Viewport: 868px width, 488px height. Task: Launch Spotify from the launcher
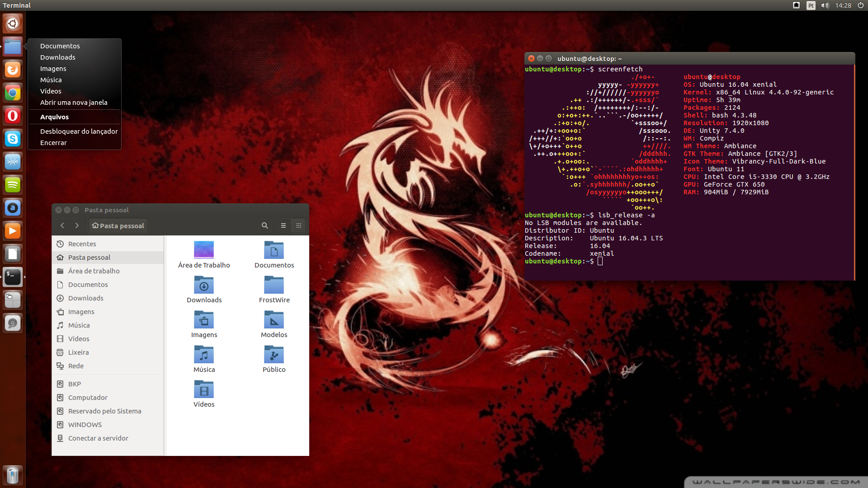coord(13,185)
